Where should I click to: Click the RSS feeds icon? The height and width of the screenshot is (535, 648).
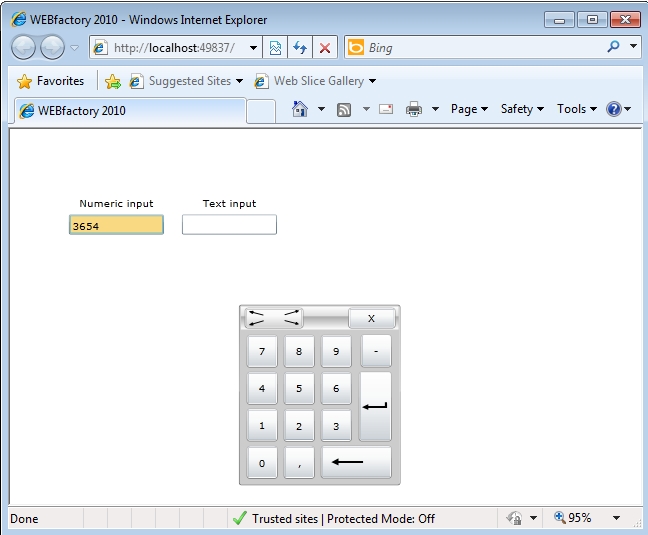[x=344, y=110]
